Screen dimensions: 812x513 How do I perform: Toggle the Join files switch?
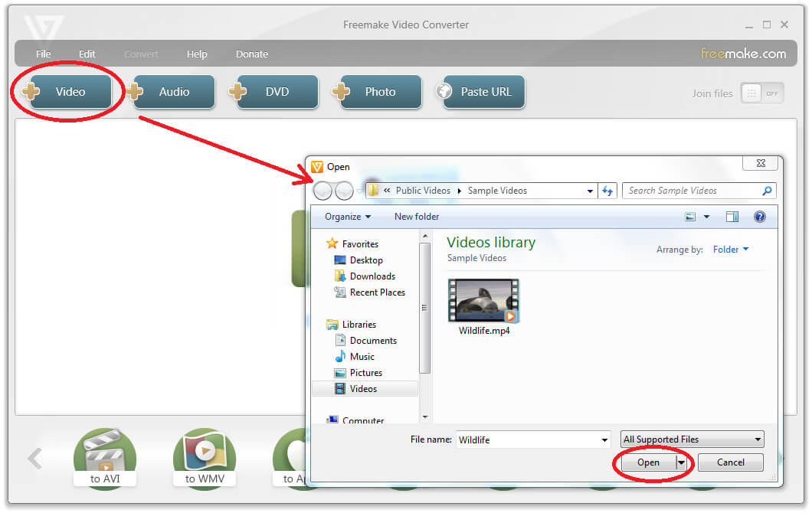point(762,93)
